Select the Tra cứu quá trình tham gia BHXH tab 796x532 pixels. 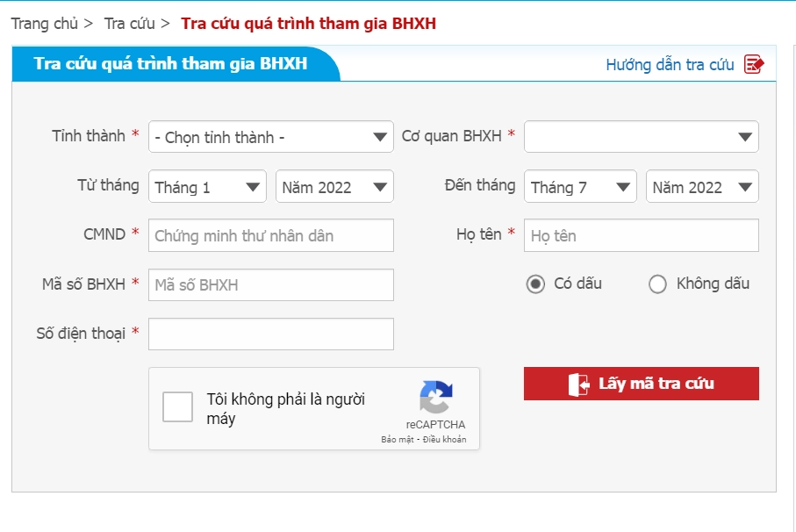tap(171, 63)
